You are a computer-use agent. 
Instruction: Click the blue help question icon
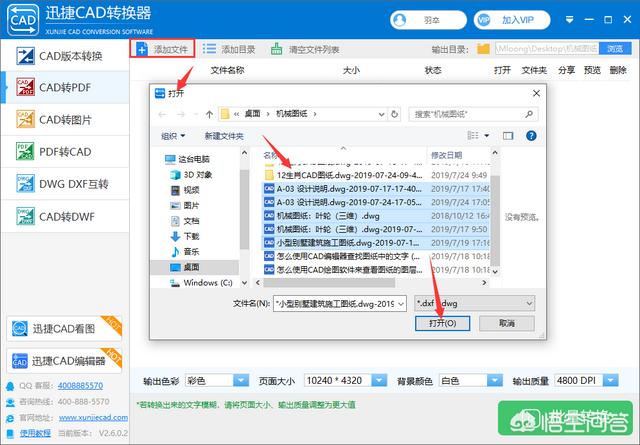point(531,136)
